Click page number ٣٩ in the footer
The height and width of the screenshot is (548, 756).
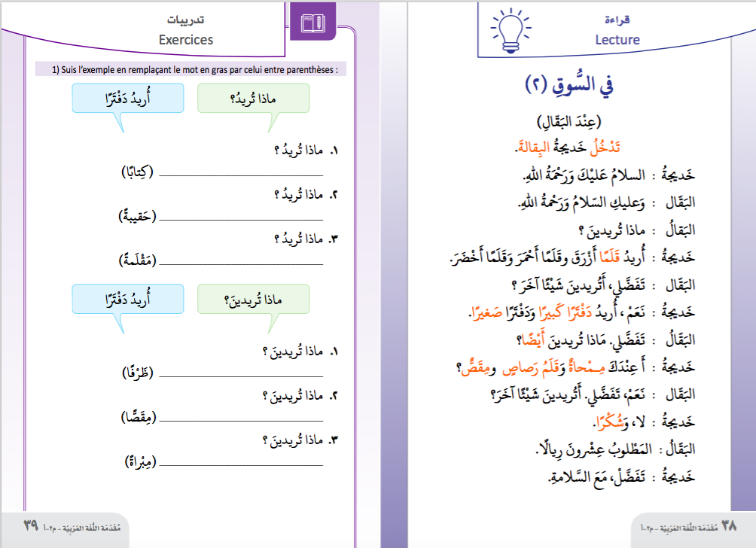31,525
